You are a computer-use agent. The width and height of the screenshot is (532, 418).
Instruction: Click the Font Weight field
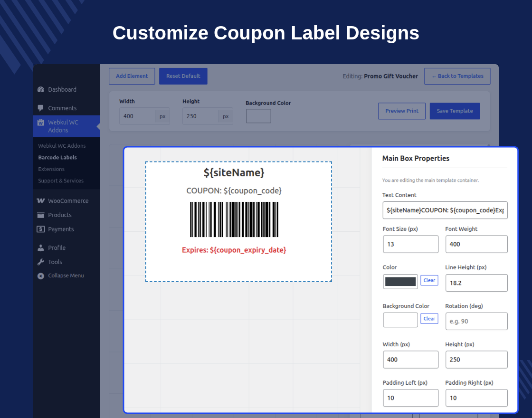coord(476,244)
